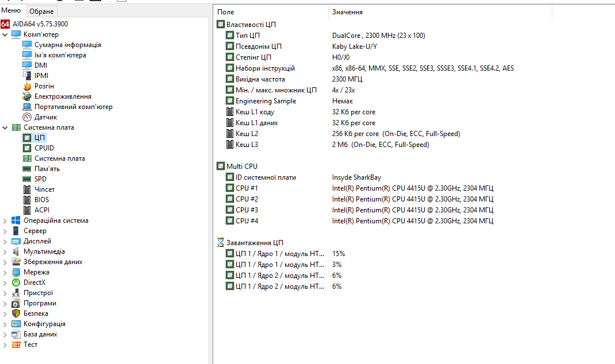Expand the DirectX node
This screenshot has height=364, width=615.
coord(5,283)
